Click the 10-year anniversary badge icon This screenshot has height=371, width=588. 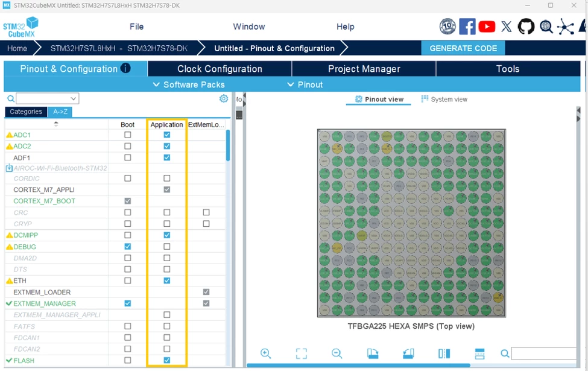[447, 27]
